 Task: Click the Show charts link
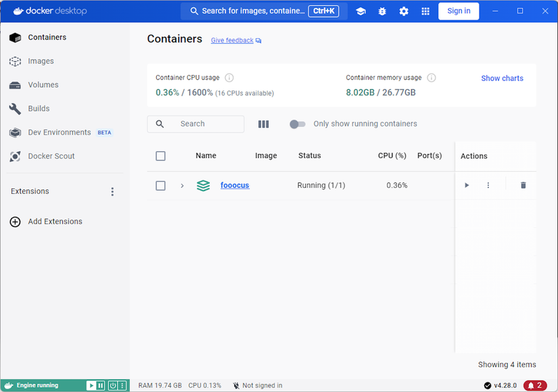(x=502, y=78)
